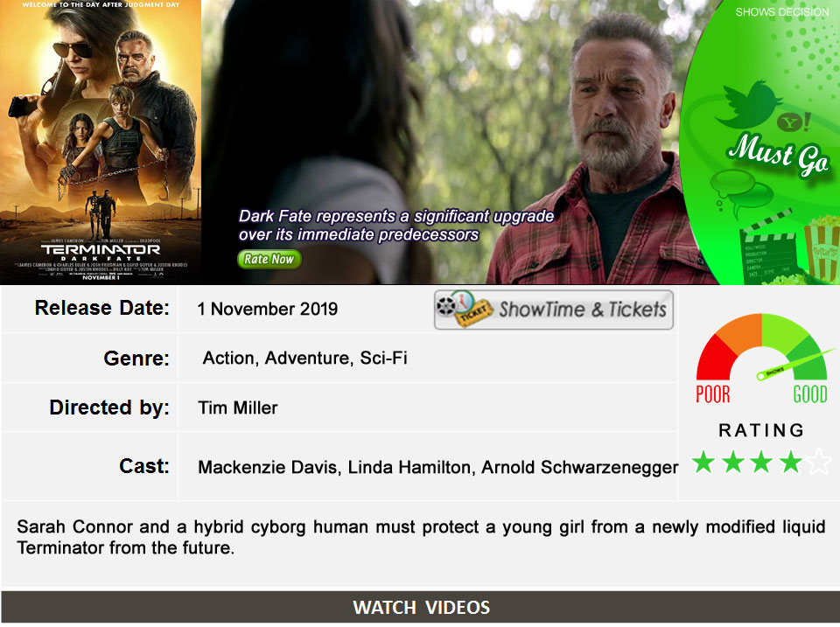Open the Terminator Dark Fate poster

(101, 142)
